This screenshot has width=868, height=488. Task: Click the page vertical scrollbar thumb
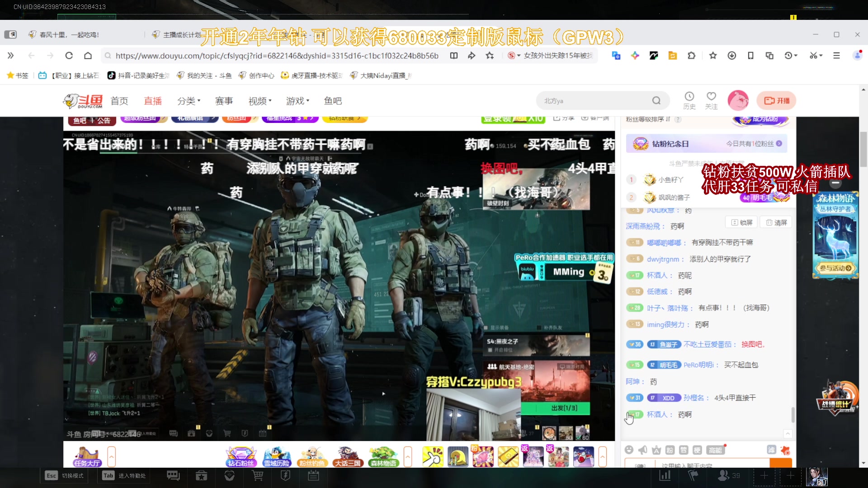[x=863, y=149]
